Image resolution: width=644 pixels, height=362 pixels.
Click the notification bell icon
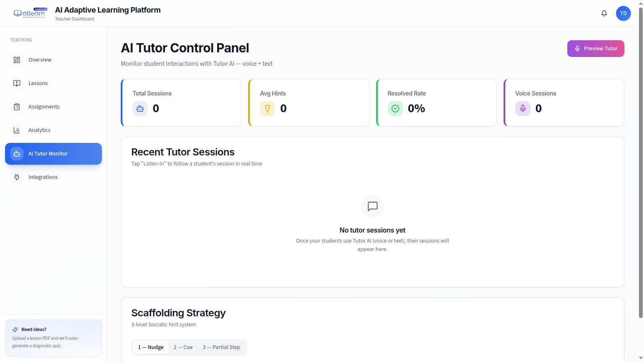(604, 13)
